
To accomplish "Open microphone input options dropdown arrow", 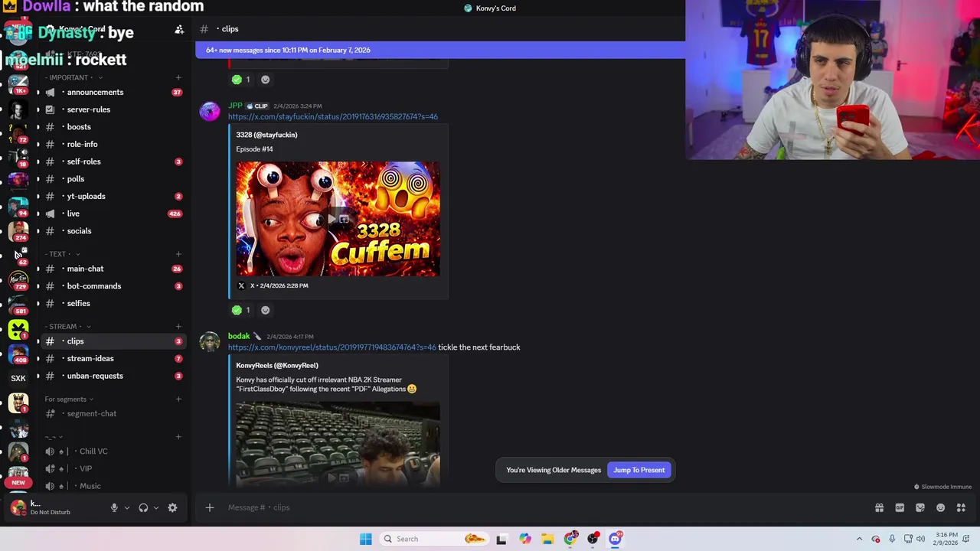I will coord(127,507).
